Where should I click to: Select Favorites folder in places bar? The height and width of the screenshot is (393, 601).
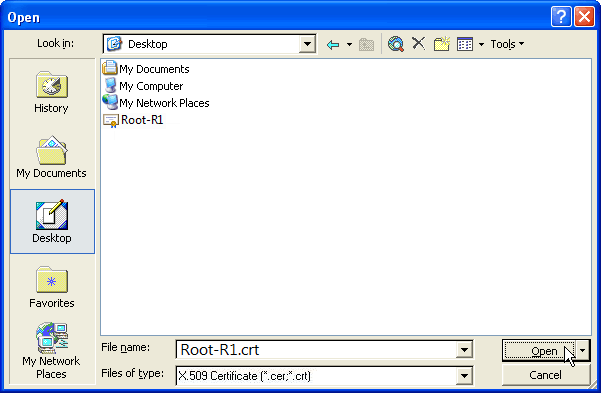(x=52, y=287)
